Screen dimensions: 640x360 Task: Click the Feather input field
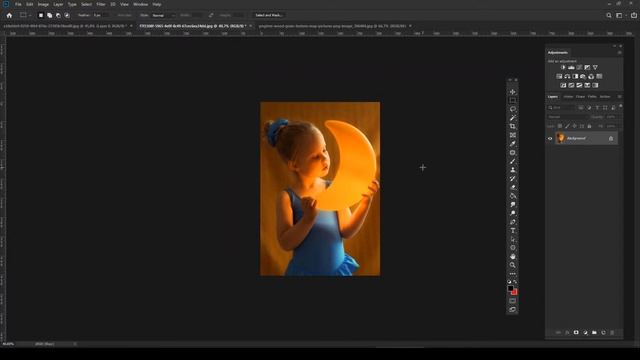point(101,15)
